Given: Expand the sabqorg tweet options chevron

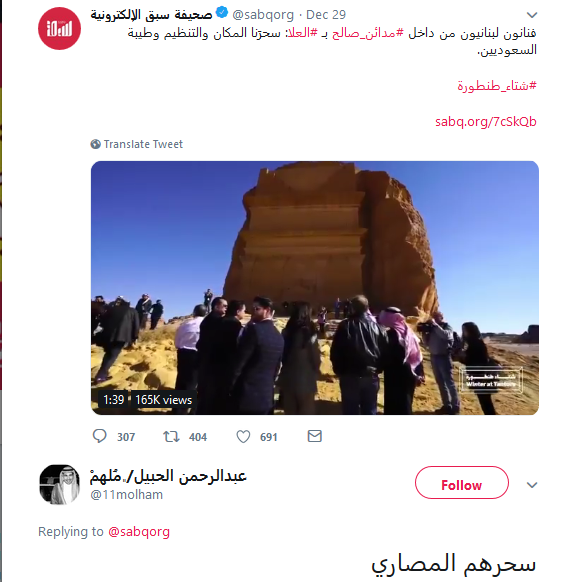Looking at the screenshot, I should [x=532, y=15].
